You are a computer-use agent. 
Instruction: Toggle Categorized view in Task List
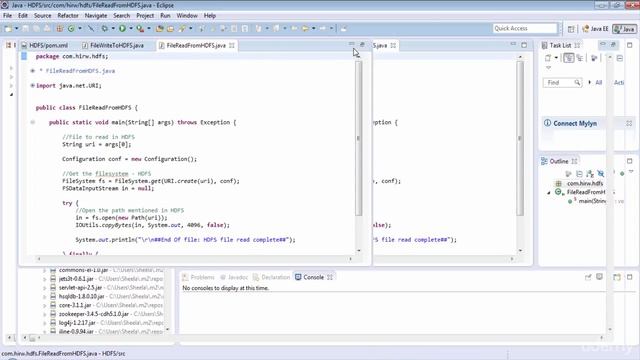click(569, 58)
